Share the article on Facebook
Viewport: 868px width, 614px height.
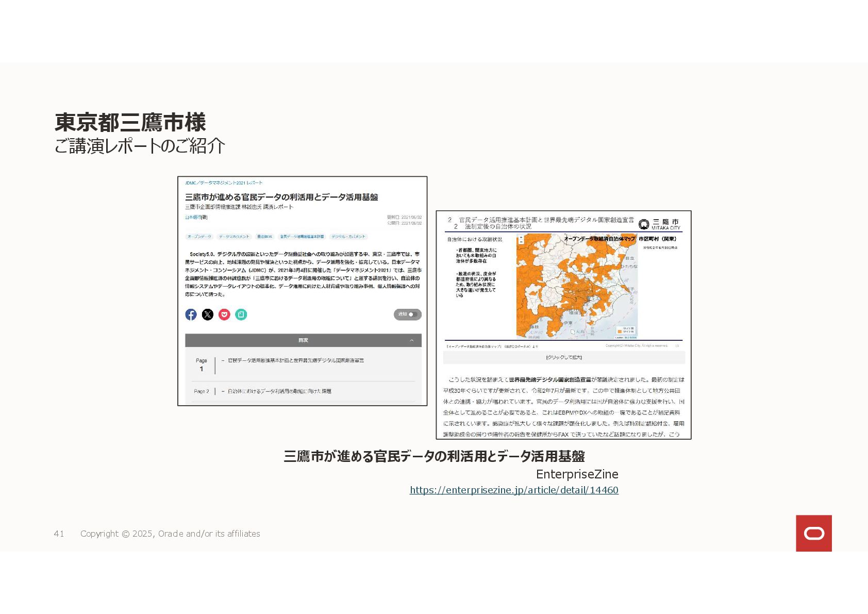[x=191, y=314]
